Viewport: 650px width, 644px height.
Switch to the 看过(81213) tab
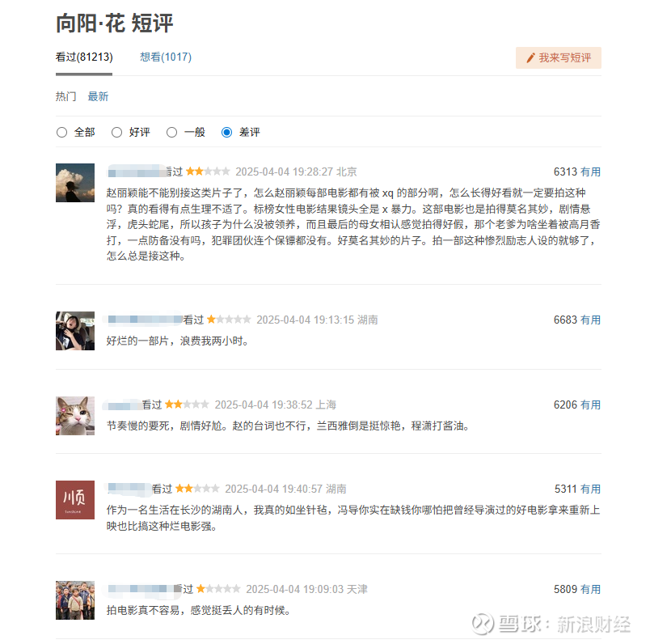[x=84, y=57]
